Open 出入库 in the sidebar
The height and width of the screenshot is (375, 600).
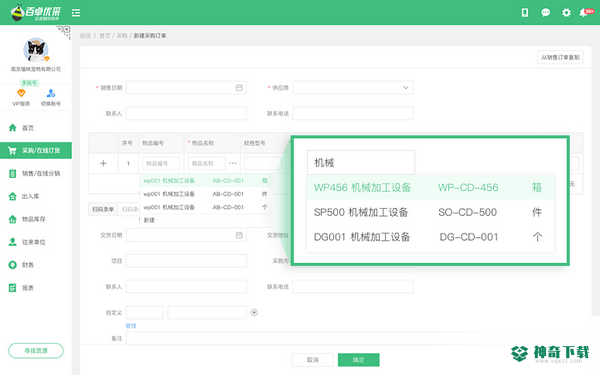[36, 196]
